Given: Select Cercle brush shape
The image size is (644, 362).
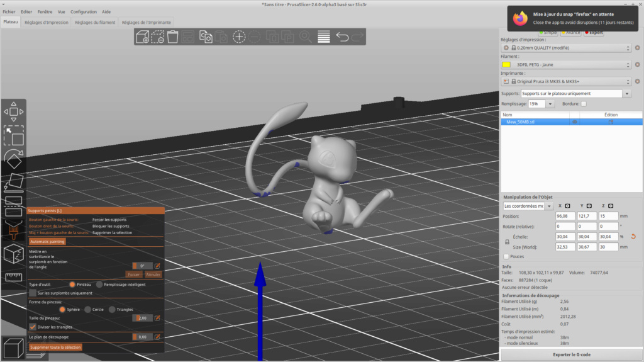Looking at the screenshot, I should (x=88, y=309).
